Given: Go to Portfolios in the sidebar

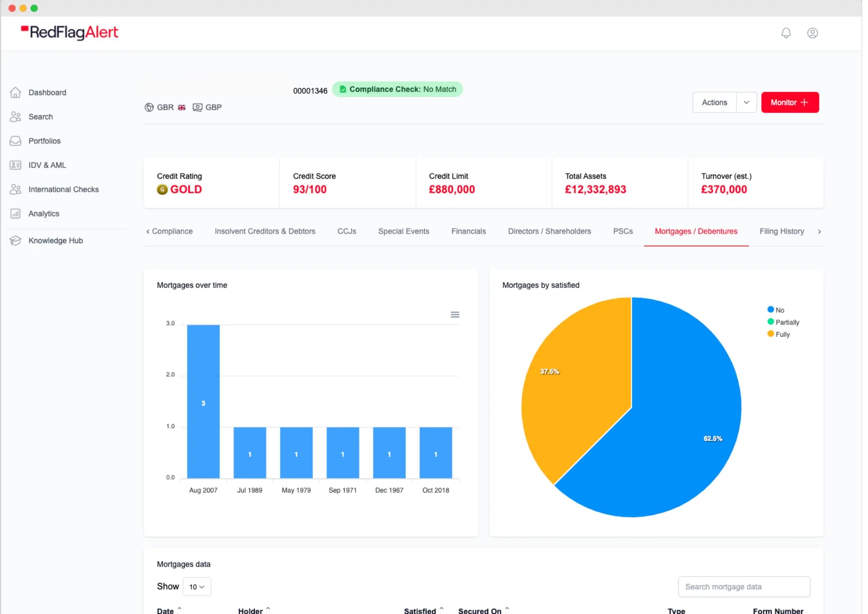Looking at the screenshot, I should [x=44, y=141].
